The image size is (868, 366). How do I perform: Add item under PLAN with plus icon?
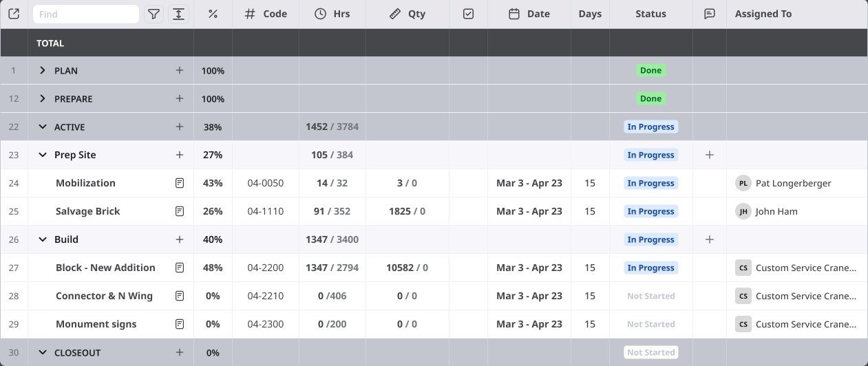[x=180, y=70]
